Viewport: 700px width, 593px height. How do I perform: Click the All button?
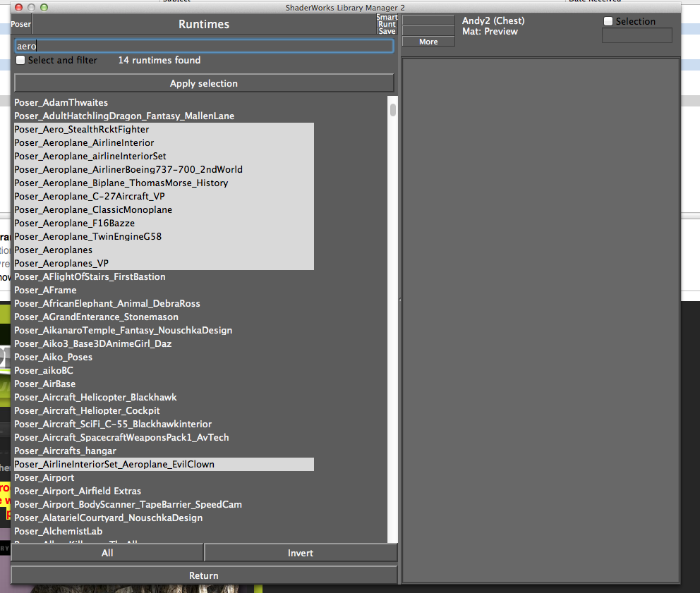107,553
